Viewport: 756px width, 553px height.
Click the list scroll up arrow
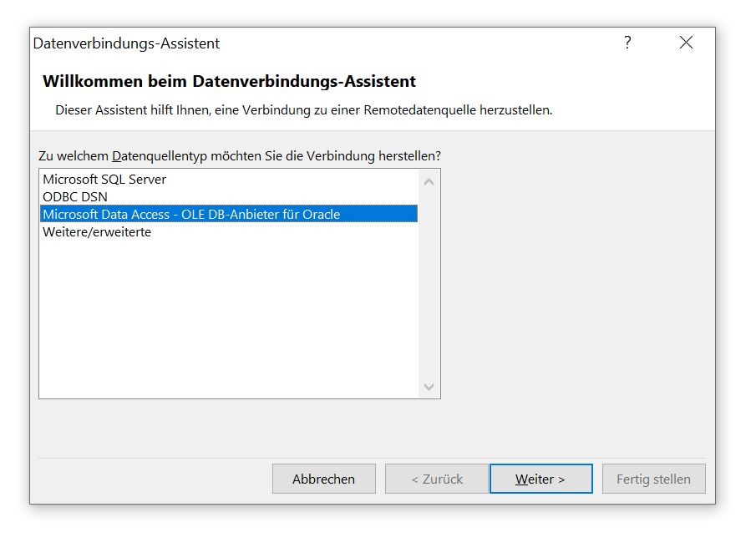(x=429, y=182)
